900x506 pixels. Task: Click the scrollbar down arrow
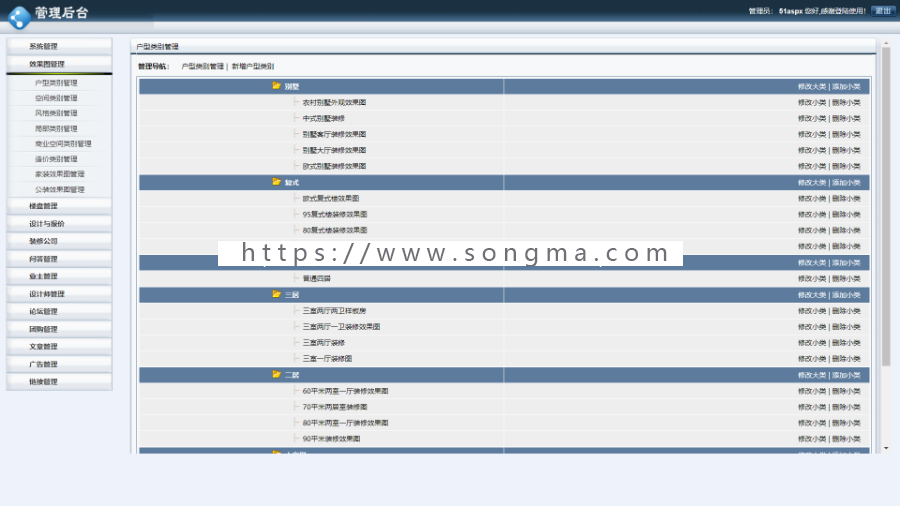(x=886, y=448)
